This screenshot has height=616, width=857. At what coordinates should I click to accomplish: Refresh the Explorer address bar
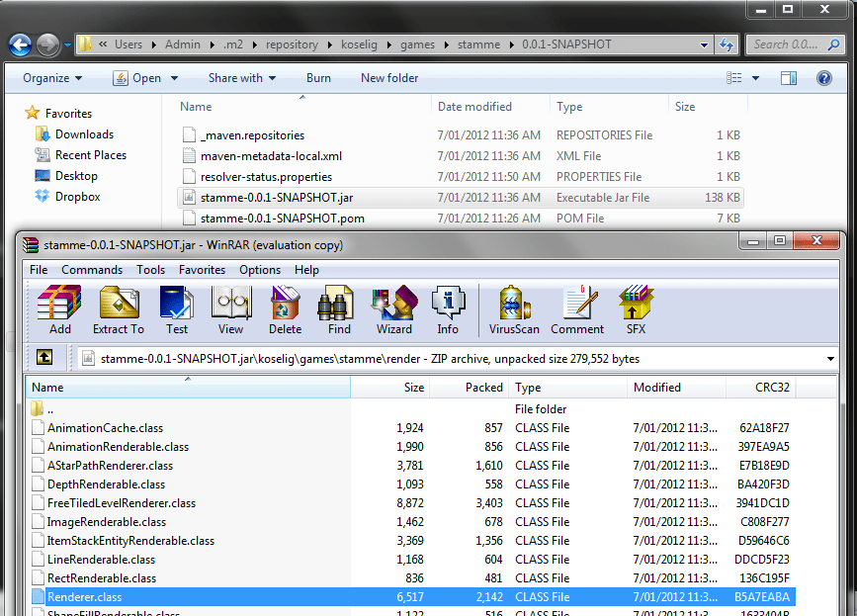point(726,44)
